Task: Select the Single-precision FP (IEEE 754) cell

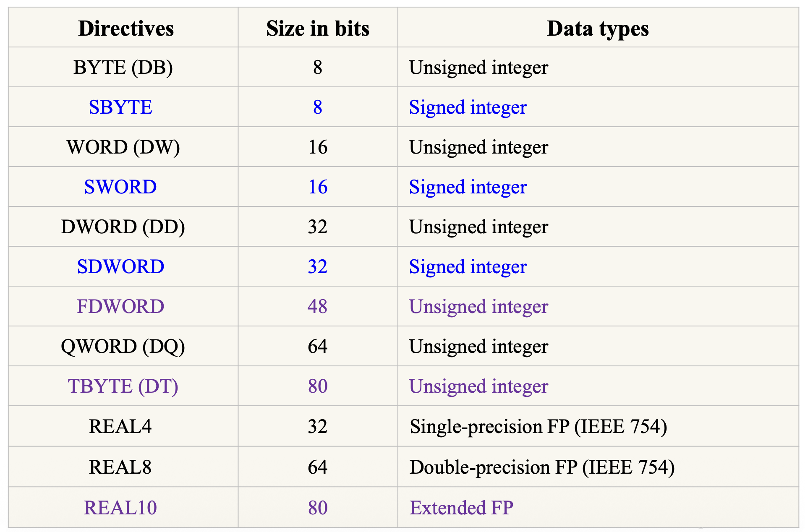Action: tap(538, 426)
